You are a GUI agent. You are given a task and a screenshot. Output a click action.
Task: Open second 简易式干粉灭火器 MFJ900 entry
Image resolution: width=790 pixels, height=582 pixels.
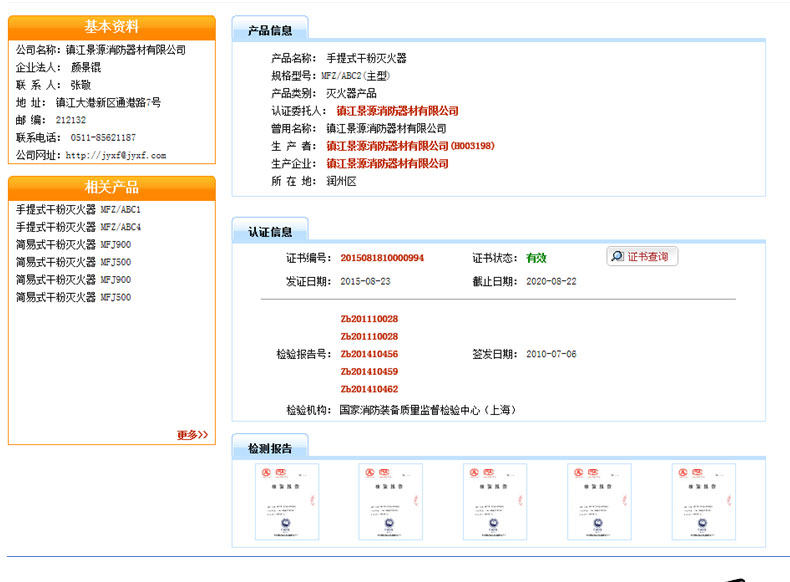[x=73, y=280]
